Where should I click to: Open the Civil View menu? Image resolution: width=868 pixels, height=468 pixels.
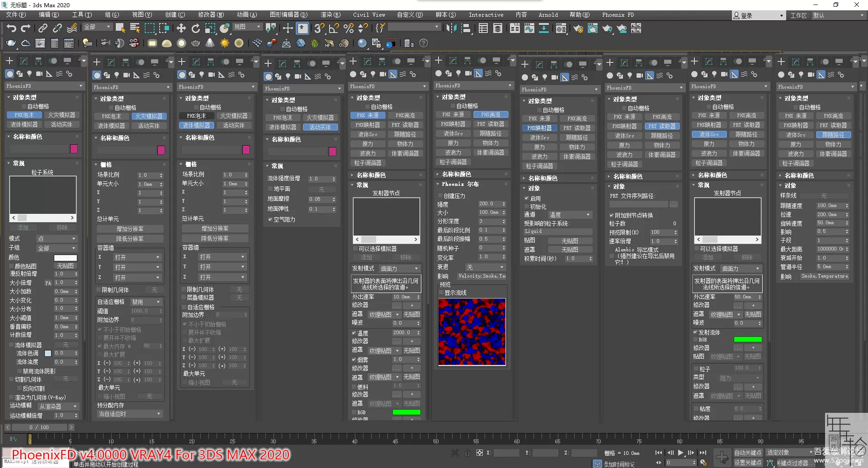click(x=369, y=15)
